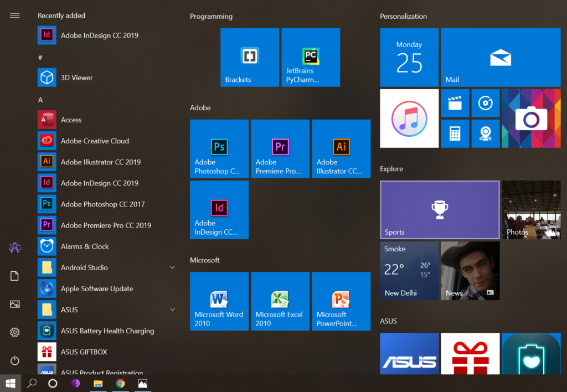
Task: Click the Personalization group title
Action: click(403, 16)
